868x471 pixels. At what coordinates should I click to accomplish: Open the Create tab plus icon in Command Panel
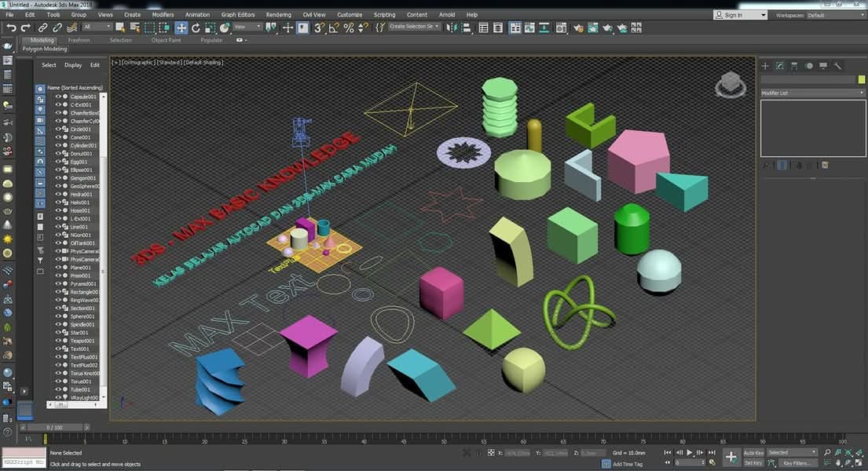765,66
